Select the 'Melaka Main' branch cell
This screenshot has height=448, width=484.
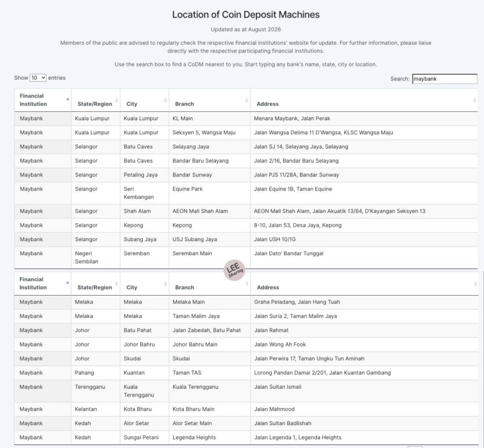(210, 302)
